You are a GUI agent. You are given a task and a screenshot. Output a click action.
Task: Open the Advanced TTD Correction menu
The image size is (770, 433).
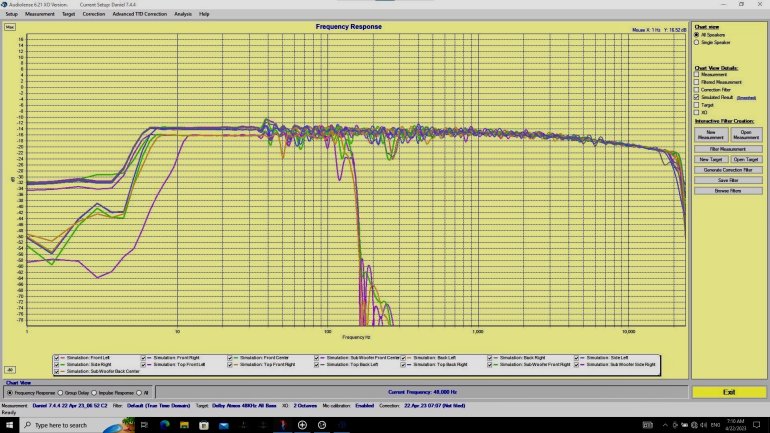[140, 14]
